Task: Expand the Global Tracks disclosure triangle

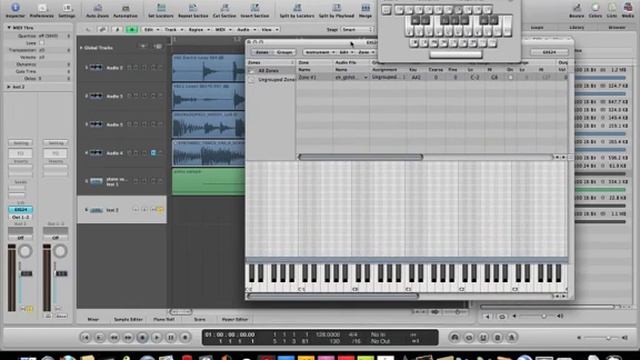Action: [x=81, y=48]
